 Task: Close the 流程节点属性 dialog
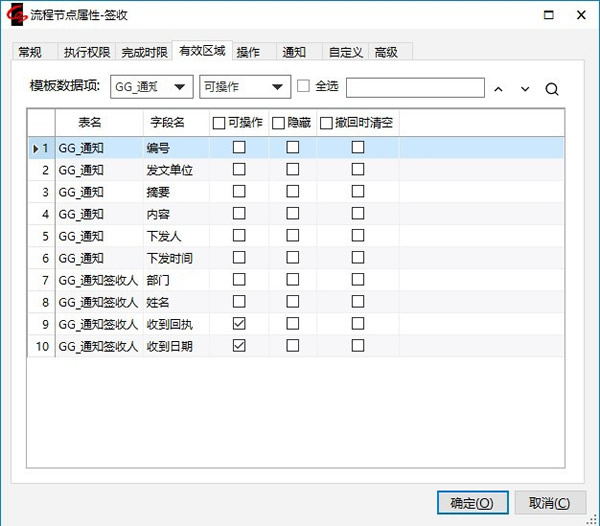581,15
